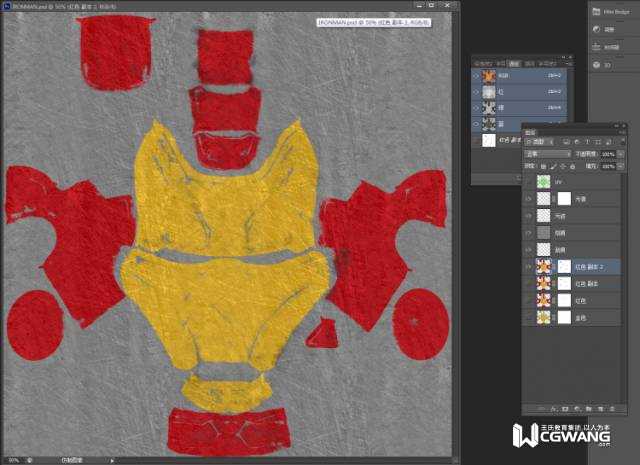The image size is (640, 465).
Task: Minimize the IRONMAN.psd document window
Action: pyautogui.click(x=419, y=5)
